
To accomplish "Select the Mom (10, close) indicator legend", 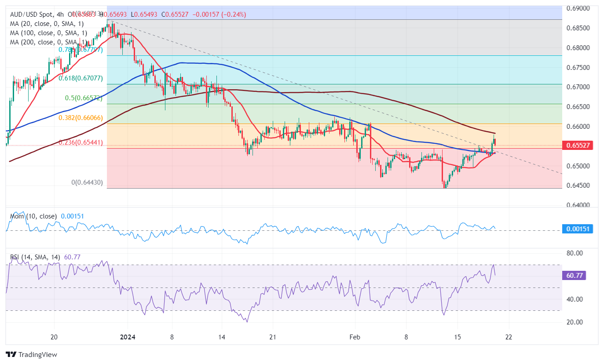I will pos(33,216).
